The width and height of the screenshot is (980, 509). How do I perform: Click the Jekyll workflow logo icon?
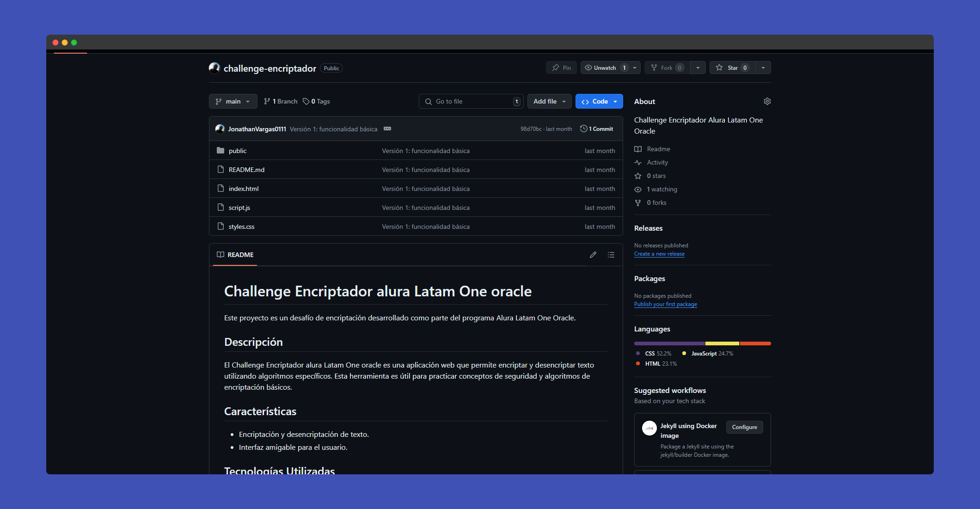click(649, 428)
